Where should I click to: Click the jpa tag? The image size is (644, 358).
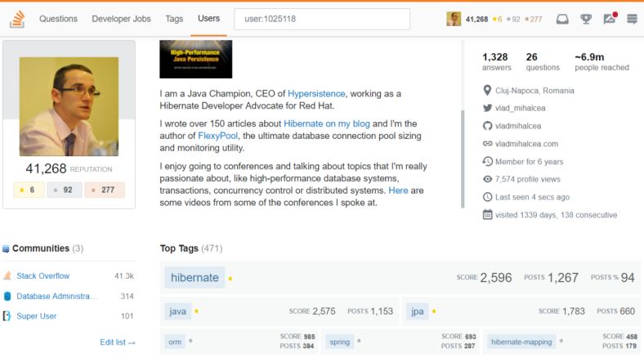[x=418, y=311]
